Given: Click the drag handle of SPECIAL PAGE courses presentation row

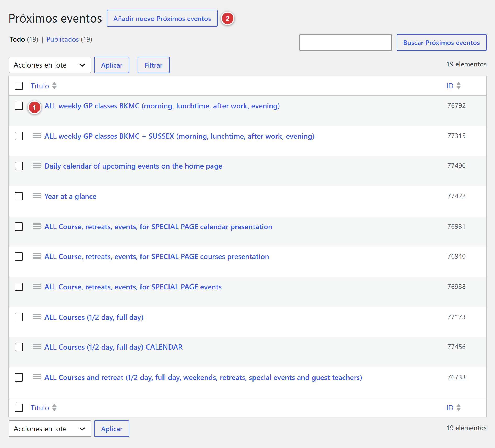Looking at the screenshot, I should pos(37,256).
